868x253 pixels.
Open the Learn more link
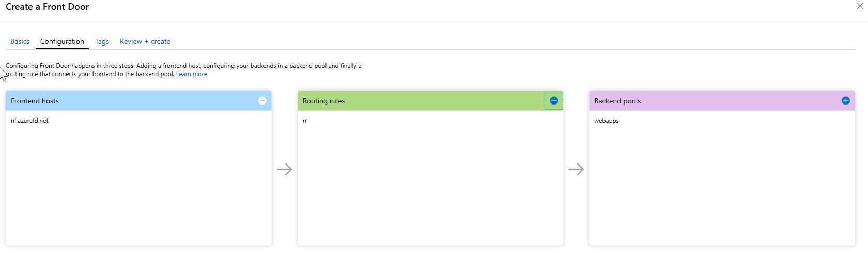pyautogui.click(x=191, y=74)
